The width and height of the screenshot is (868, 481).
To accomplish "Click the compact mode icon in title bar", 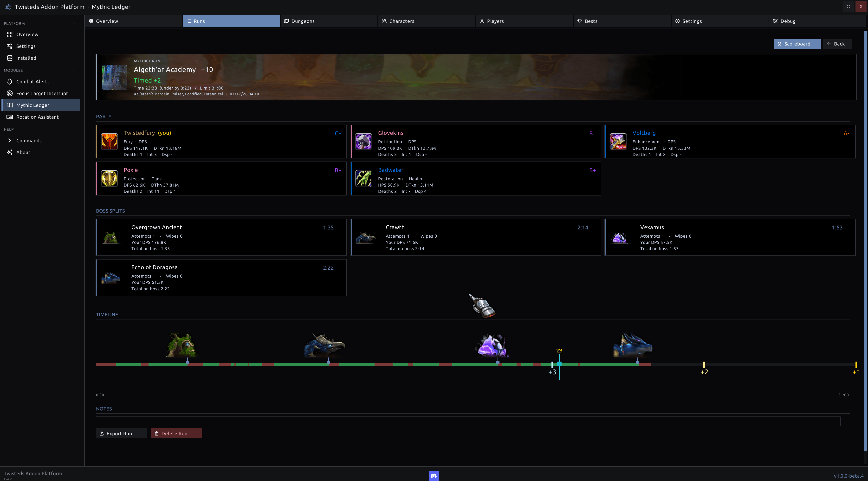I will pos(849,6).
